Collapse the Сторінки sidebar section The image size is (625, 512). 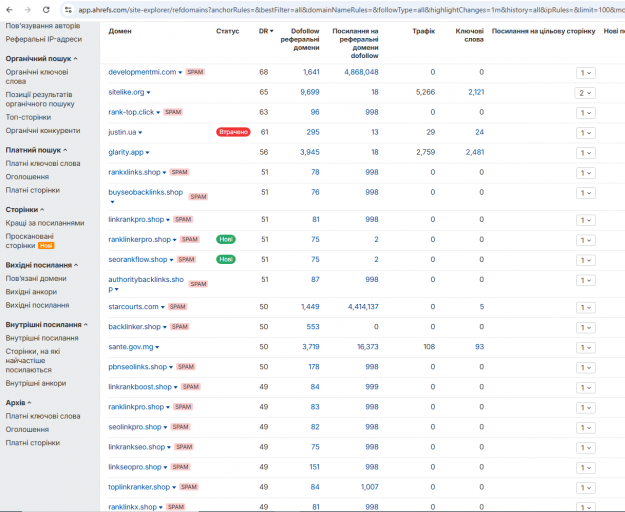[x=25, y=210]
